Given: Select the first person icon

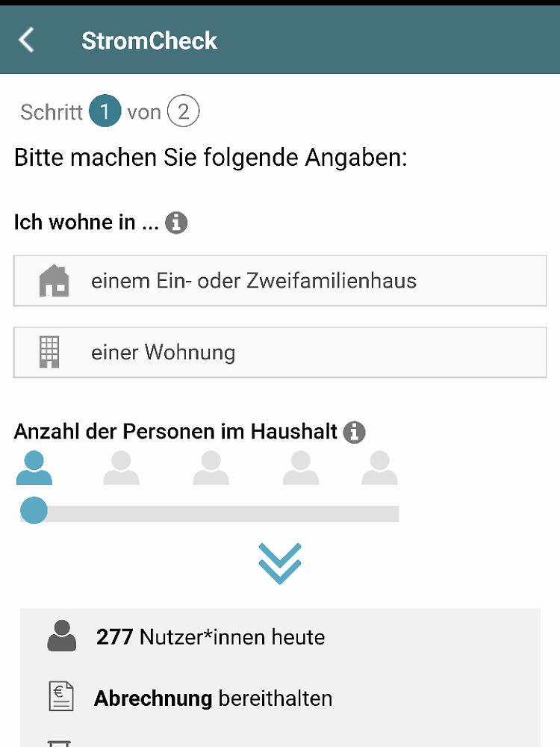Looking at the screenshot, I should pos(34,468).
